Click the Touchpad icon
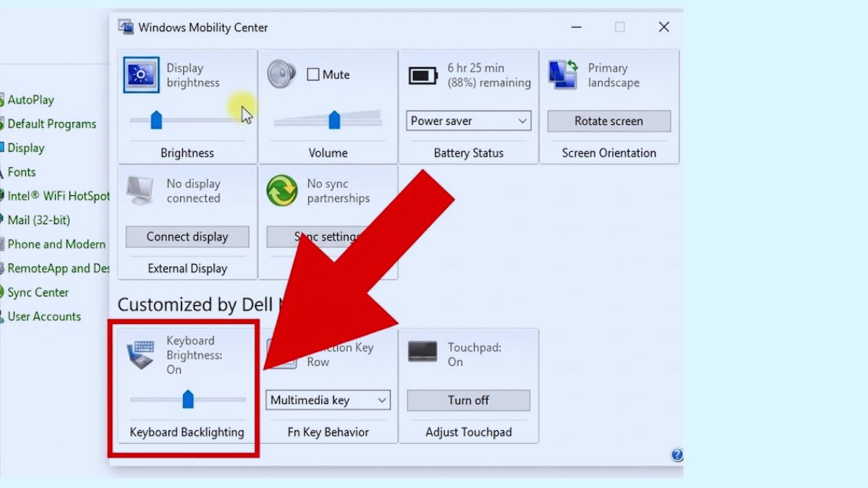The height and width of the screenshot is (488, 868). point(422,351)
